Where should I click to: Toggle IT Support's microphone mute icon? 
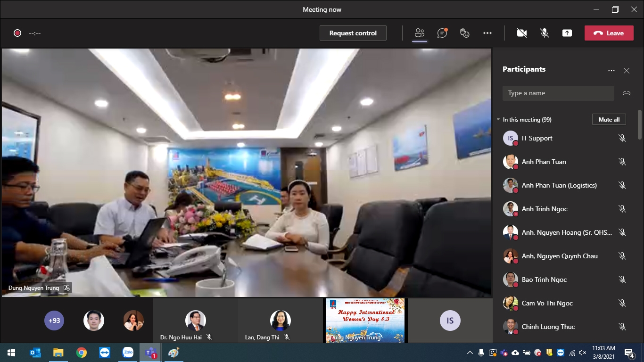pyautogui.click(x=622, y=138)
